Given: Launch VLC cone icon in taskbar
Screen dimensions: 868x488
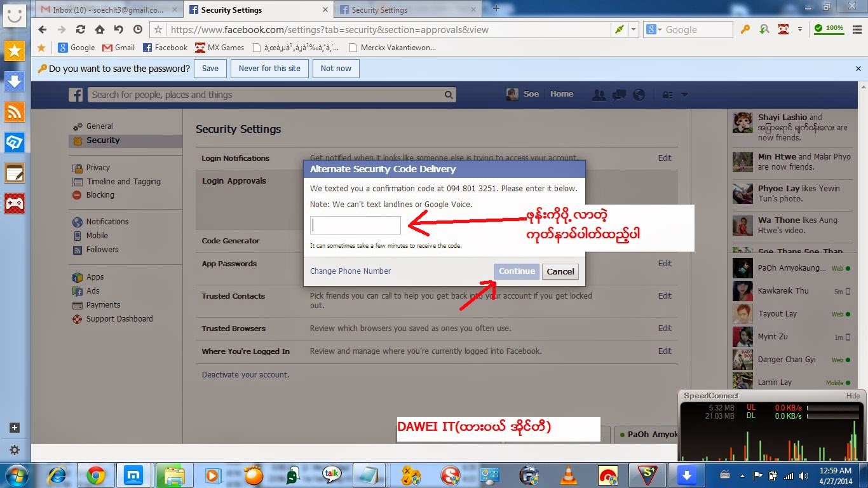Looking at the screenshot, I should tap(569, 475).
